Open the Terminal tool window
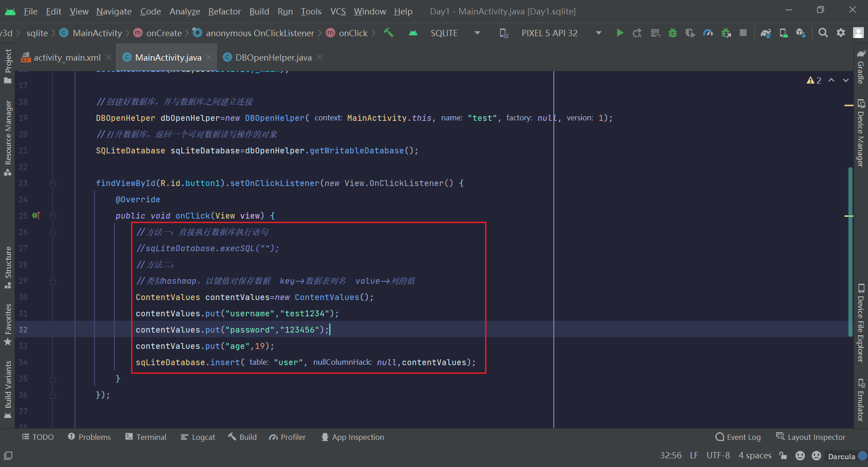 (146, 437)
